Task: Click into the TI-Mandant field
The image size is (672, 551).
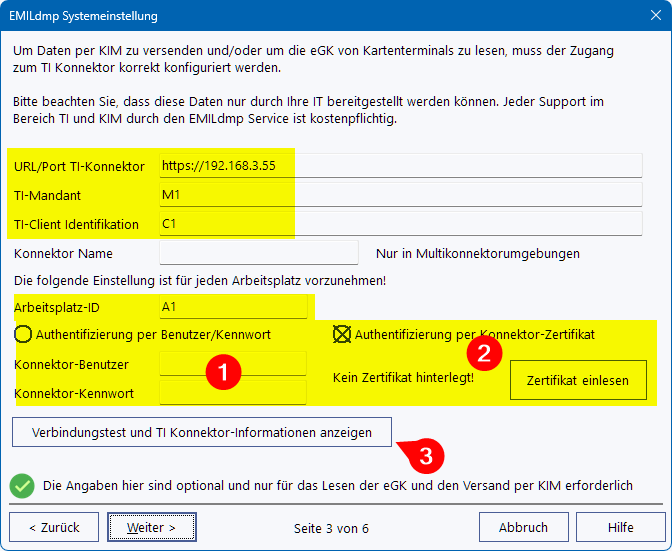Action: (400, 195)
